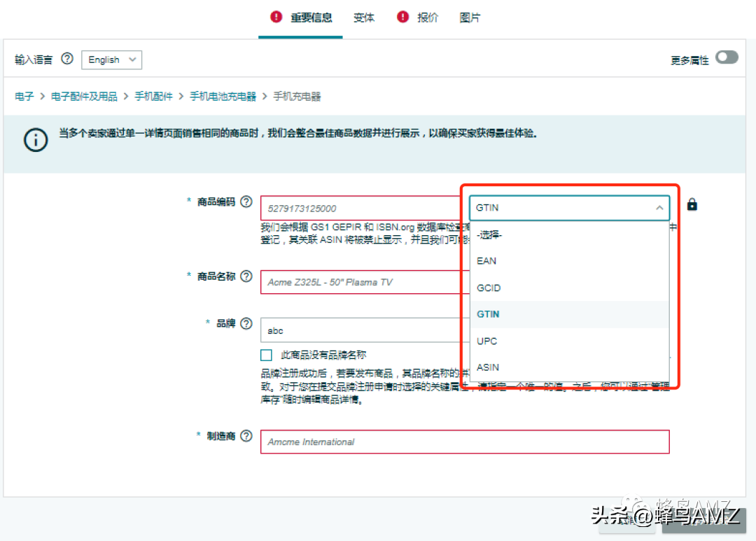Open the English input language dropdown
The width and height of the screenshot is (756, 541).
(111, 59)
